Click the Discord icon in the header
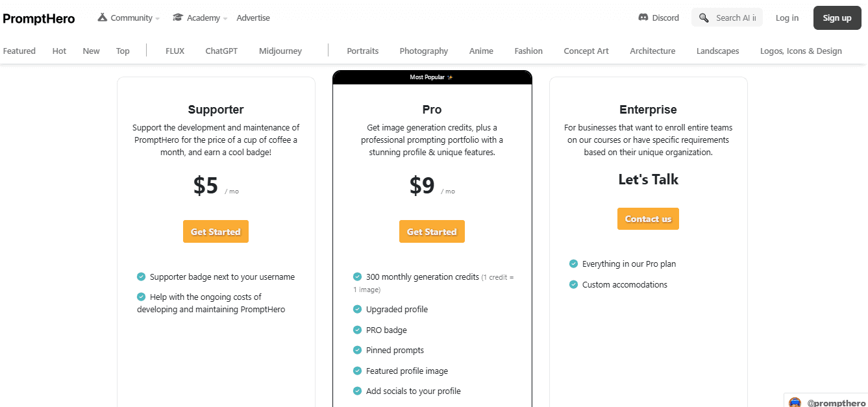Screen dimensions: 868x407 pos(641,18)
